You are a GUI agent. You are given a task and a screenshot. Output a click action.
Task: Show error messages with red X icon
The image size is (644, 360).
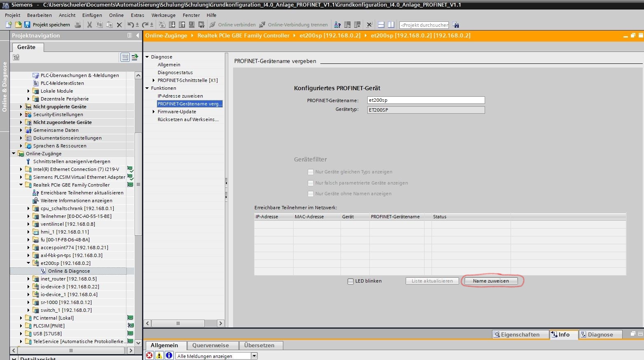tap(149, 355)
